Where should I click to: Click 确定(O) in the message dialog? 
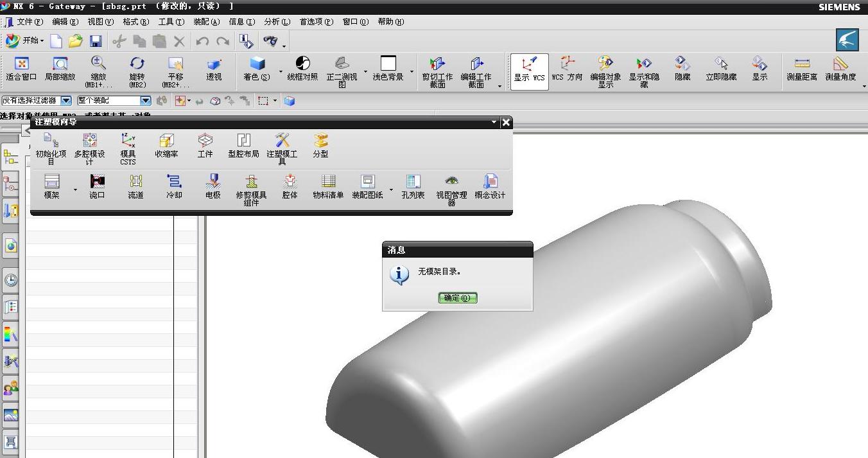click(x=458, y=298)
